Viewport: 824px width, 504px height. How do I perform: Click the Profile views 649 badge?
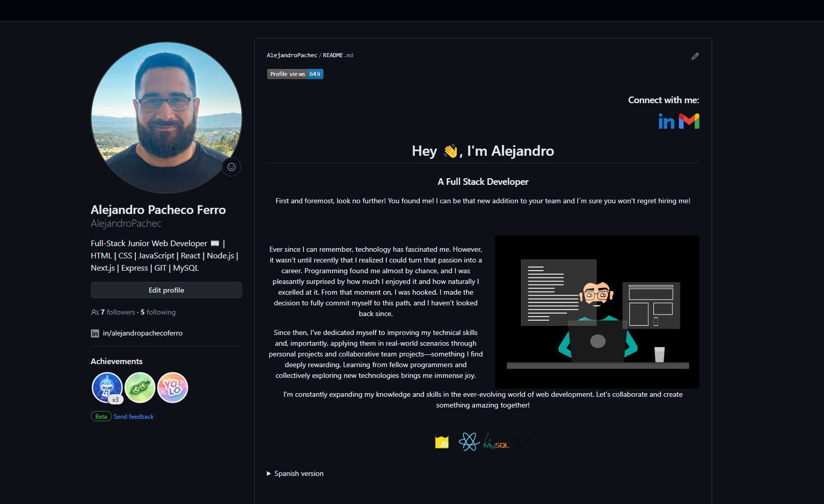pos(295,74)
